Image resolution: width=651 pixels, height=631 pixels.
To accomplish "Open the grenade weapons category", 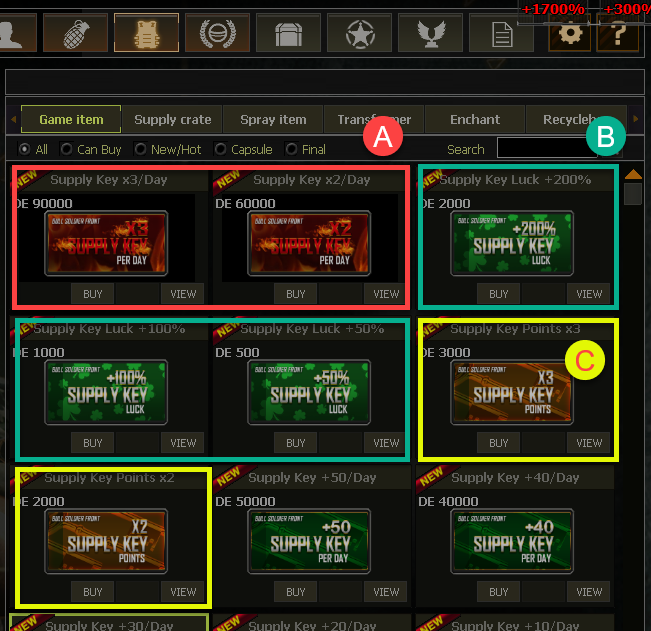I will click(76, 32).
